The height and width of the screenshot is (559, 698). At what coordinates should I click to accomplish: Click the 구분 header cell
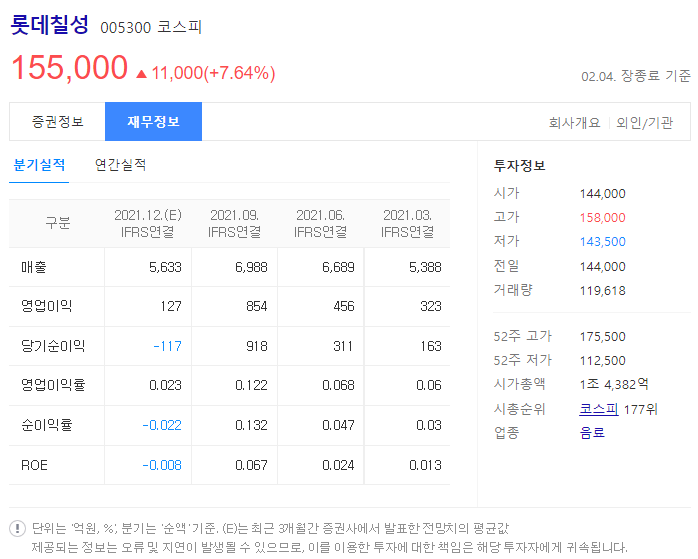[x=57, y=223]
